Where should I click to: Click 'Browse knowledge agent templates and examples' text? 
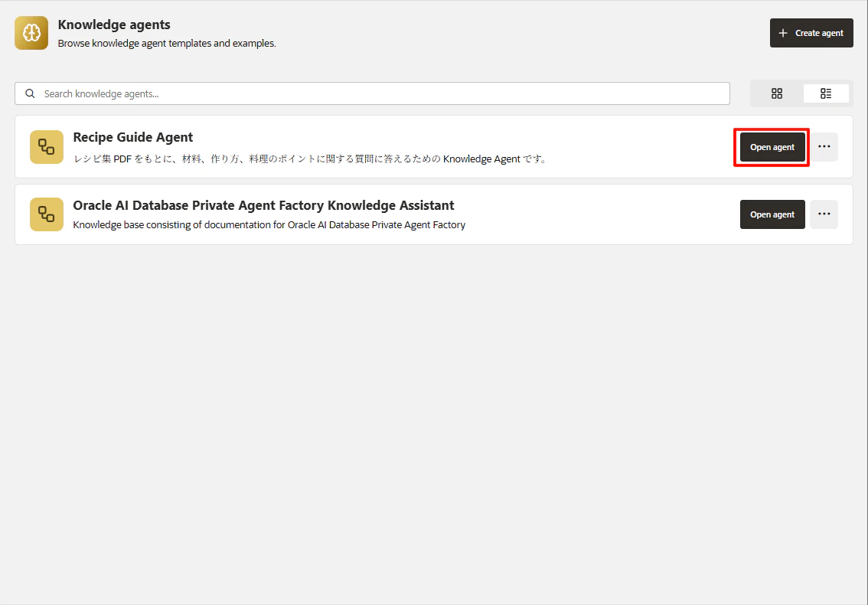pos(167,43)
